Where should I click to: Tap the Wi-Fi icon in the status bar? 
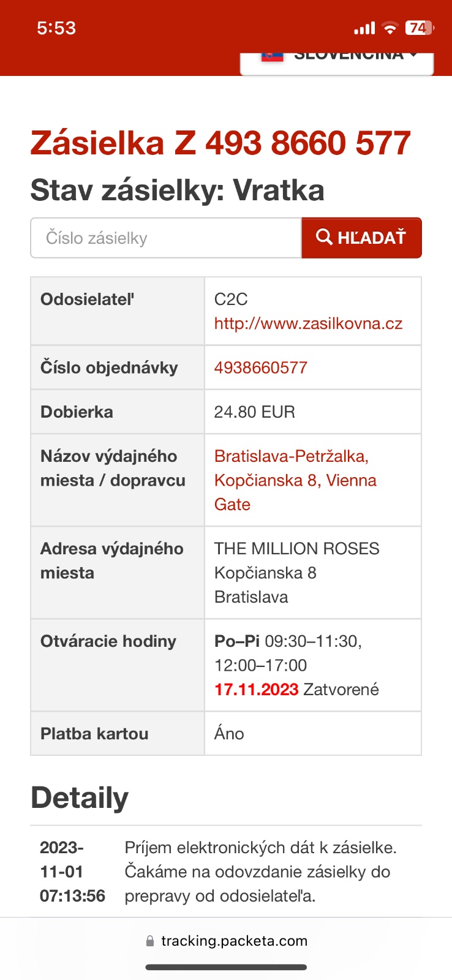[390, 28]
